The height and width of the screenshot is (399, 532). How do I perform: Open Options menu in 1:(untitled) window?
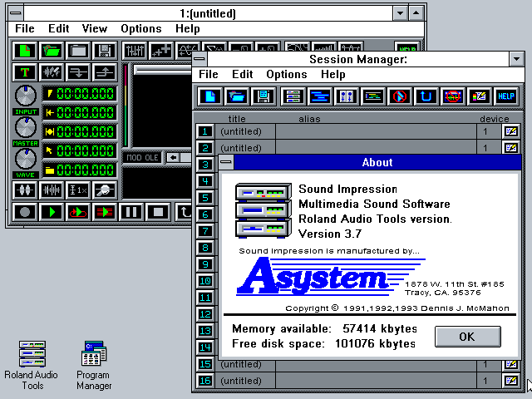pyautogui.click(x=141, y=28)
